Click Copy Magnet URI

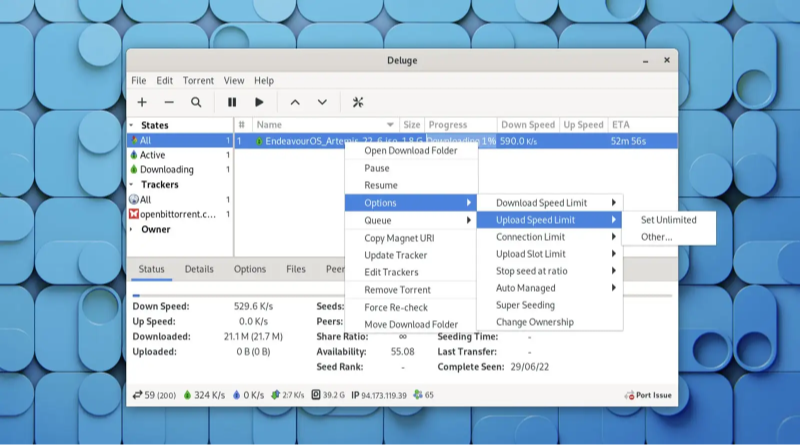coord(411,238)
